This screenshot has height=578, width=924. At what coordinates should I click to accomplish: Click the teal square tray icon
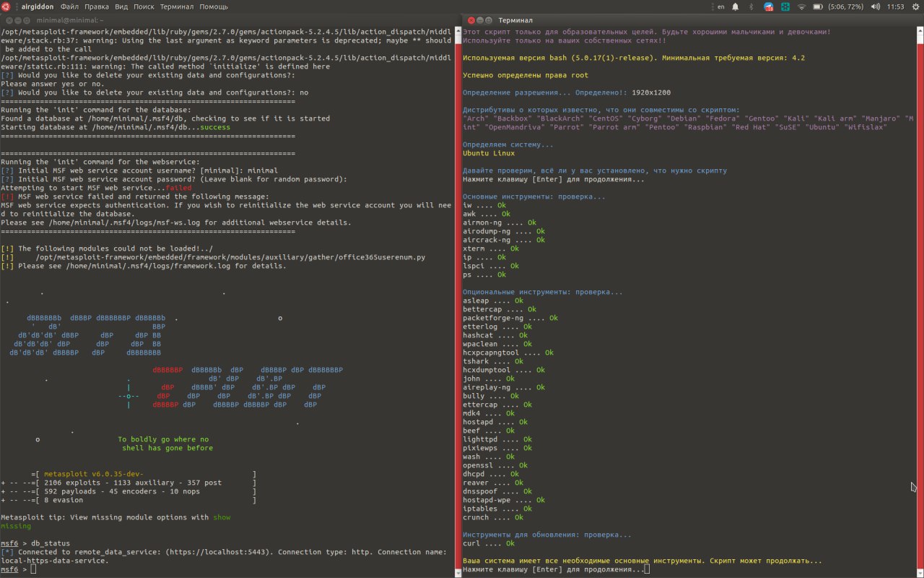pyautogui.click(x=785, y=7)
